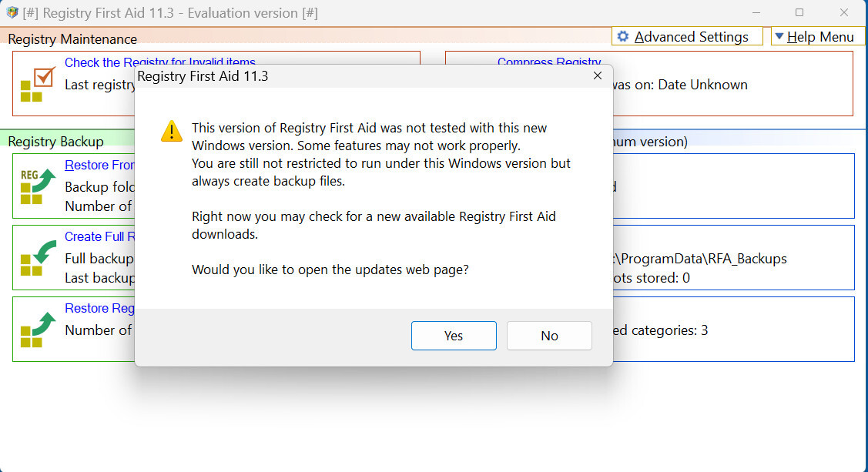Click the yellow warning triangle icon
Image resolution: width=868 pixels, height=472 pixels.
click(171, 131)
